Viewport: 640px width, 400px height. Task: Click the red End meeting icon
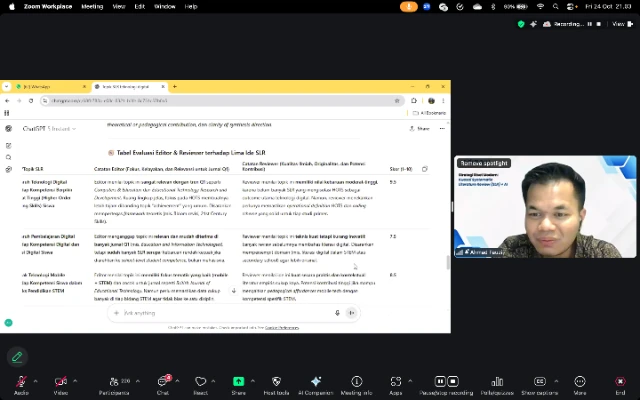620,381
